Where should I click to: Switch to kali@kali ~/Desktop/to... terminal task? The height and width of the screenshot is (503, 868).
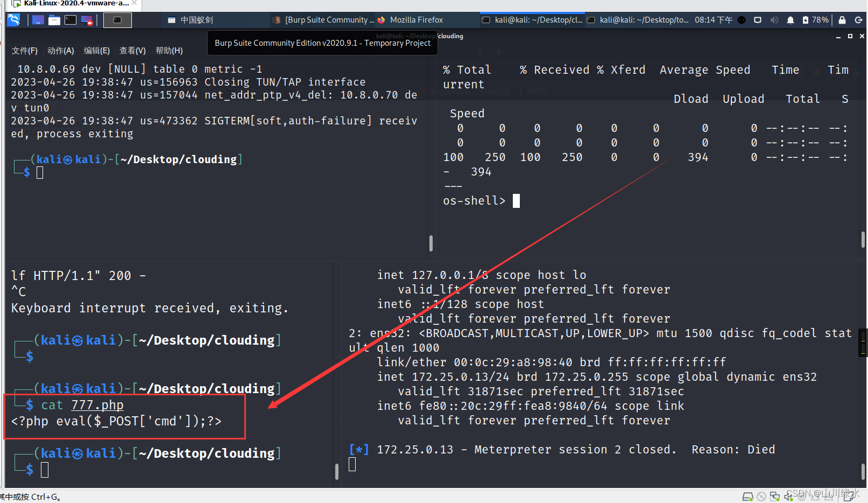(x=638, y=20)
